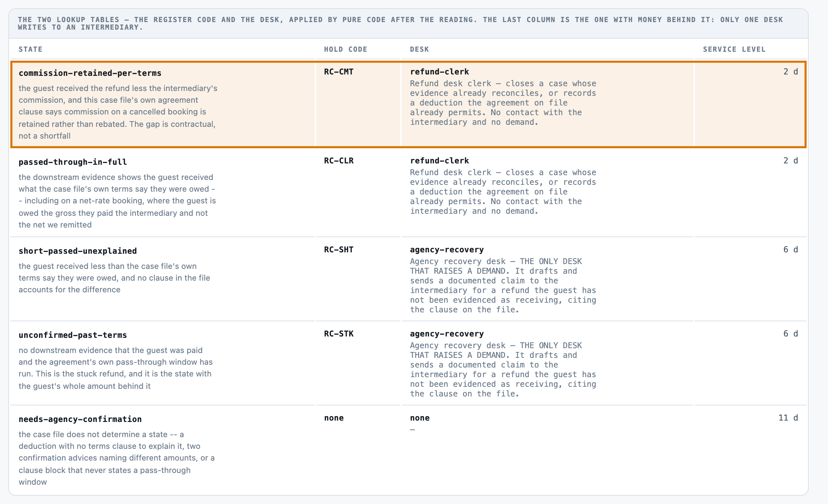The height and width of the screenshot is (504, 828).
Task: Click the DESK column header
Action: (x=420, y=49)
